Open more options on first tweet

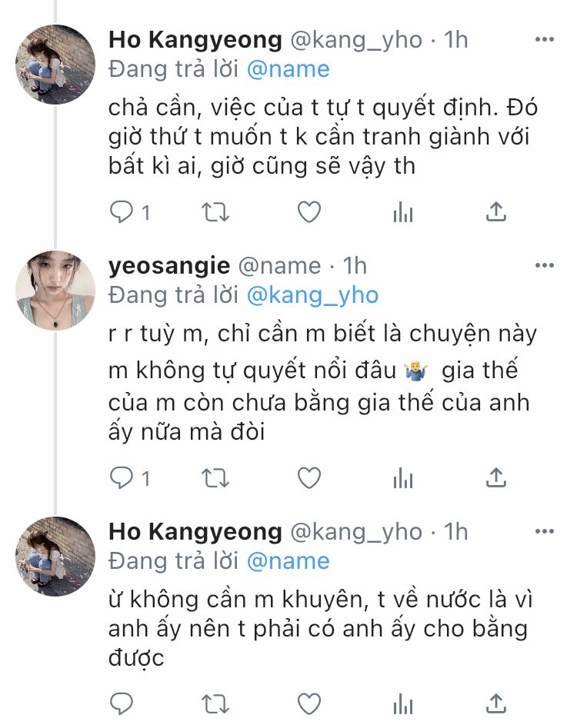(x=544, y=38)
